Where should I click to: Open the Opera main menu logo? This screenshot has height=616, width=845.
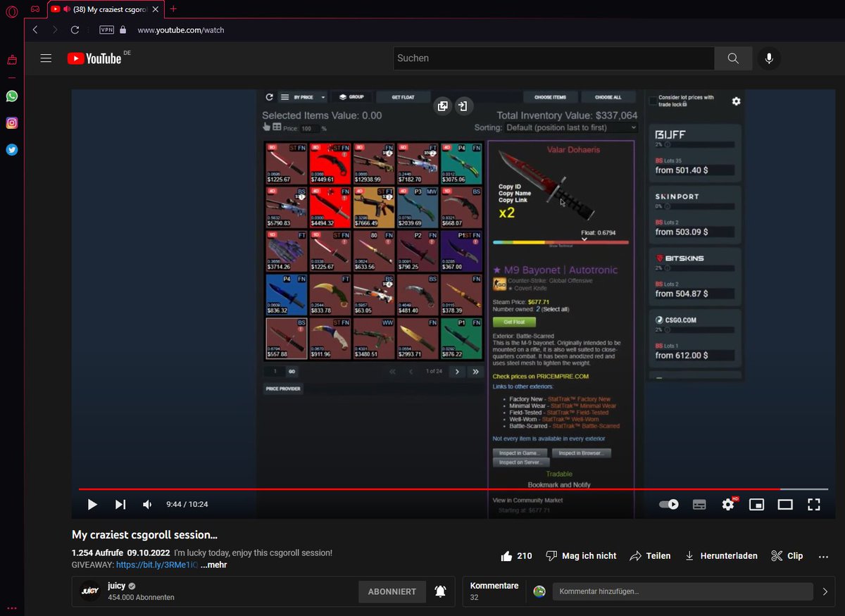pos(11,11)
